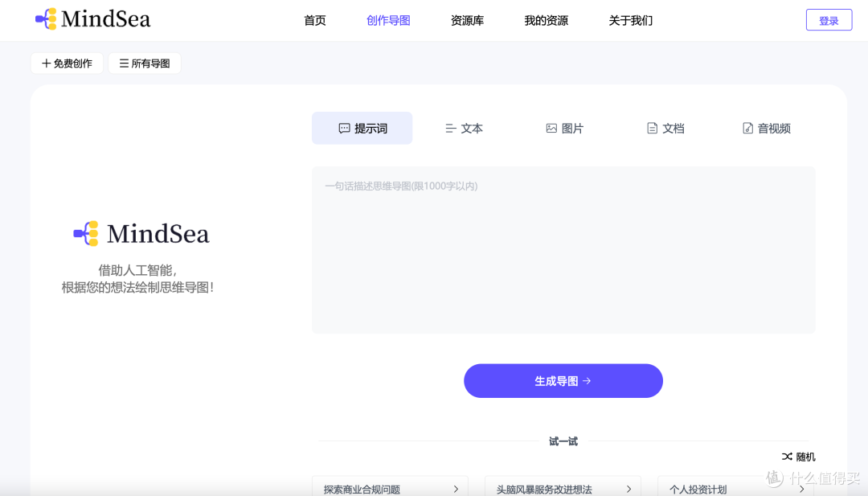Choose the 探索商业合规问题 suggestion
The height and width of the screenshot is (496, 868).
tap(391, 487)
